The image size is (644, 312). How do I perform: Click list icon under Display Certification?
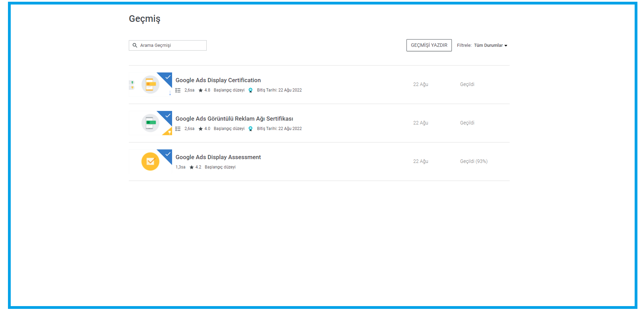[178, 90]
